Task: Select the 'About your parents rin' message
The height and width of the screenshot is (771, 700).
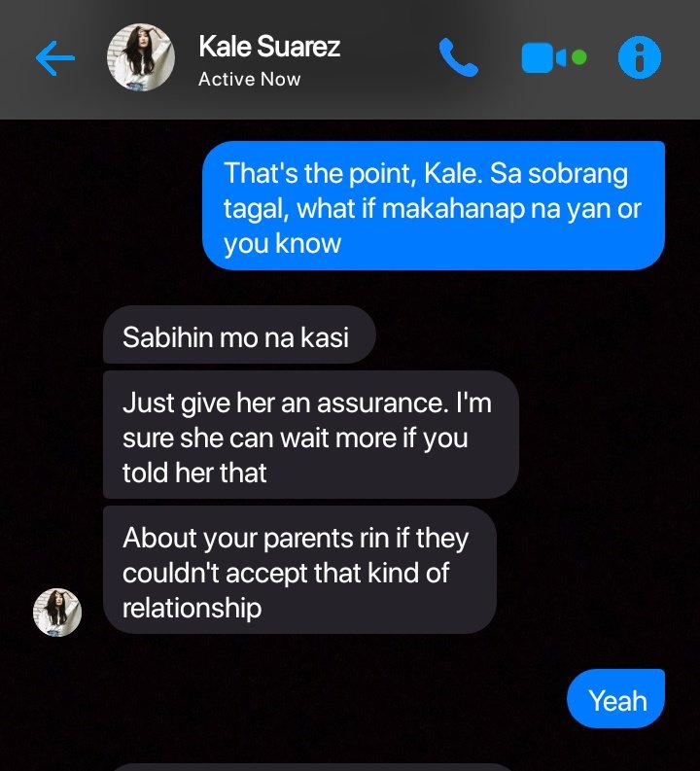Action: click(299, 570)
